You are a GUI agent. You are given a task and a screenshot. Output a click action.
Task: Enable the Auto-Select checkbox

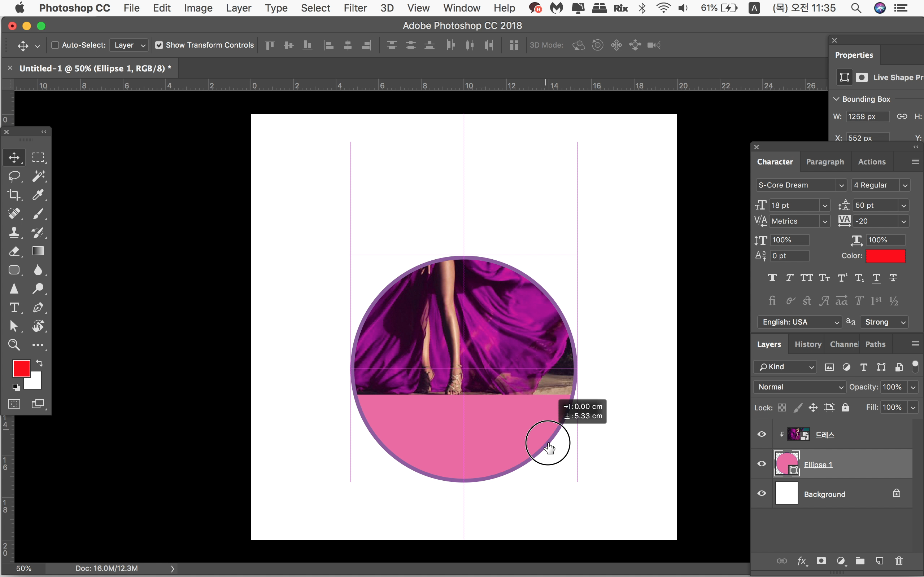[x=55, y=45]
